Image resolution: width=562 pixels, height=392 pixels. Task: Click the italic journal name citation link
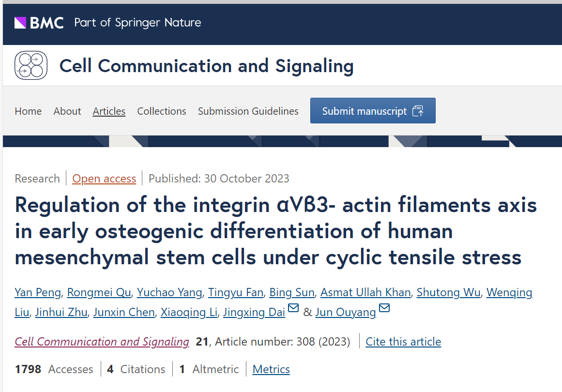[x=102, y=342]
